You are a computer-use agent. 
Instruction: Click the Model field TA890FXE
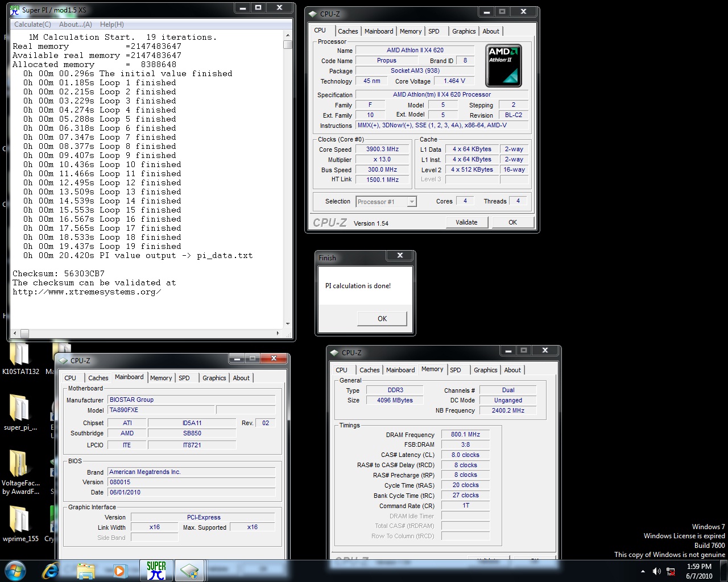pos(162,410)
